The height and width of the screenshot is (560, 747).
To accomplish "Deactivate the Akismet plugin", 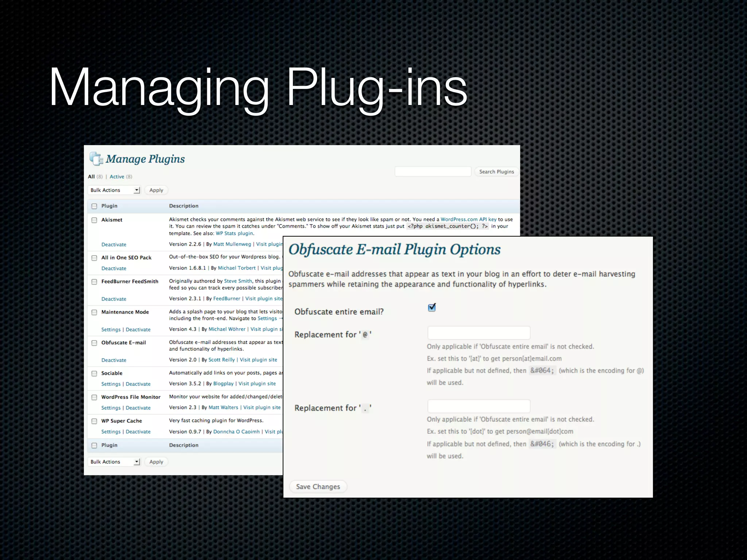I will [114, 245].
